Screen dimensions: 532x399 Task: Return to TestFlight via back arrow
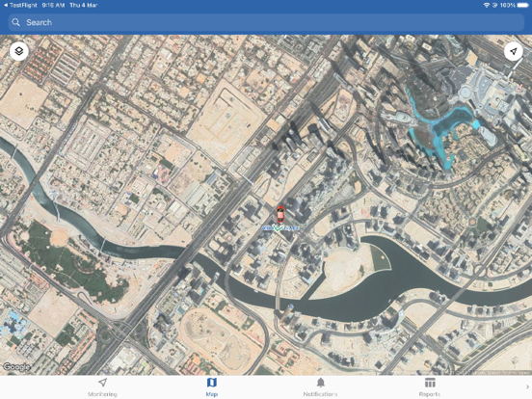20,5
